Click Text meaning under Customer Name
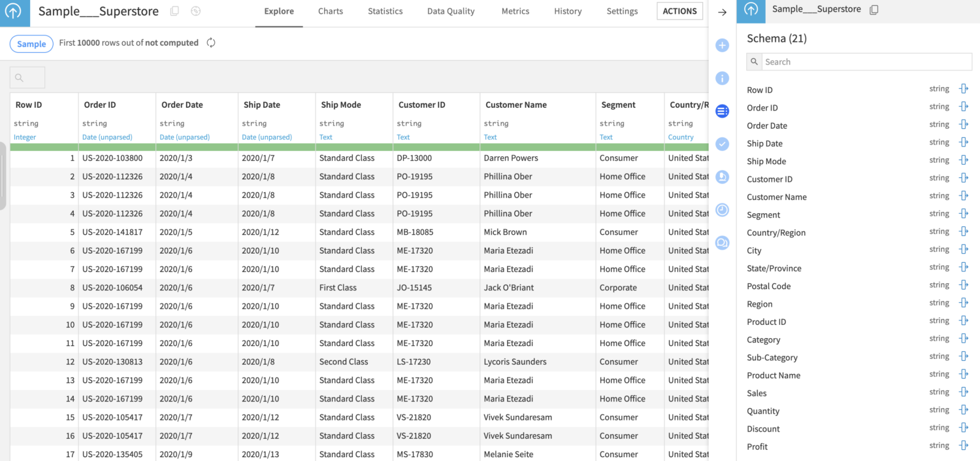 tap(491, 137)
